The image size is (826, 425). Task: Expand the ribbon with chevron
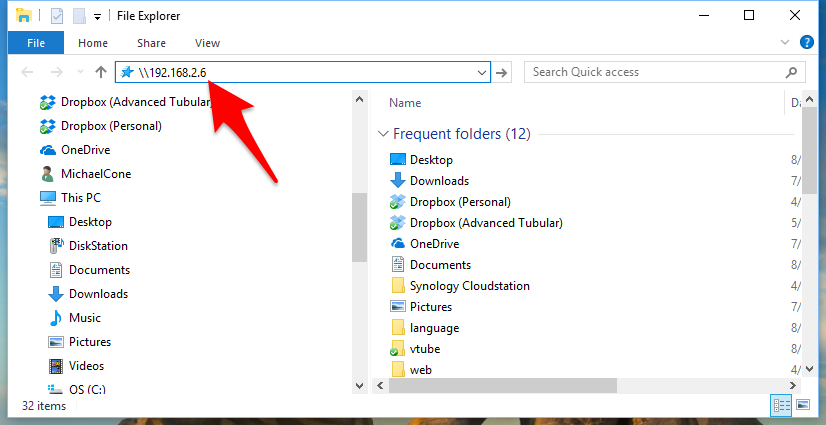pos(785,43)
